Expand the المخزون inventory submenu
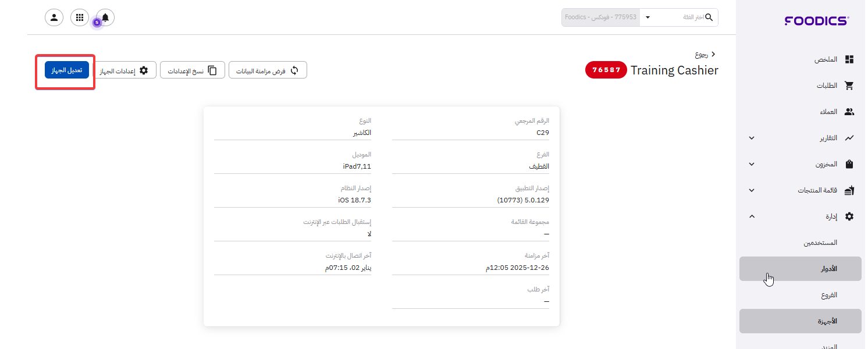Viewport: 868px width, 349px height. [x=752, y=164]
